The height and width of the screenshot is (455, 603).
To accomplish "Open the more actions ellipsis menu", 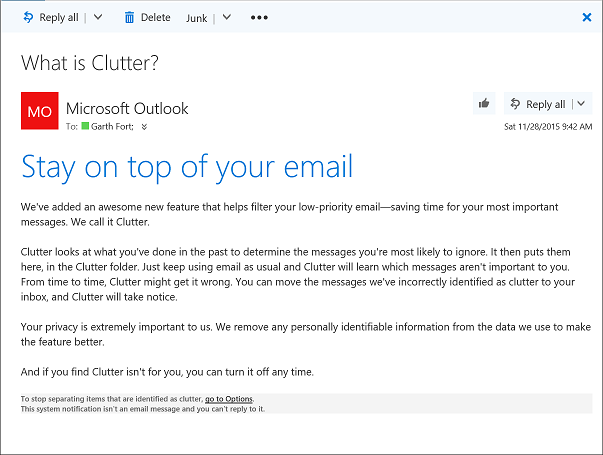I will tap(260, 18).
